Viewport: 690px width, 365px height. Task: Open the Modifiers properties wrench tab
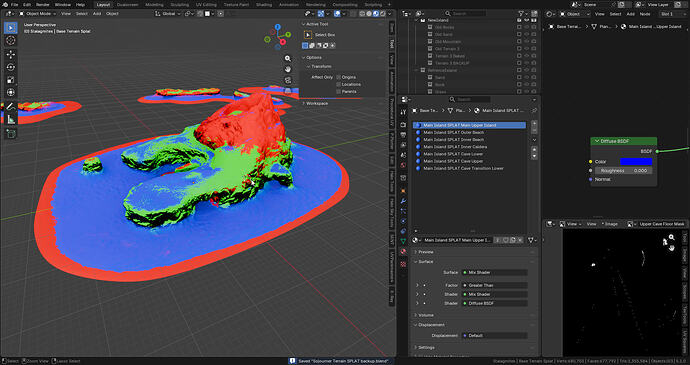403,201
